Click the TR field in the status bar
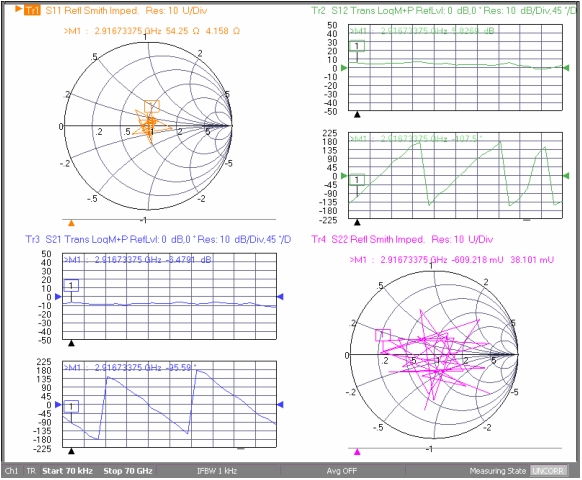 31,471
